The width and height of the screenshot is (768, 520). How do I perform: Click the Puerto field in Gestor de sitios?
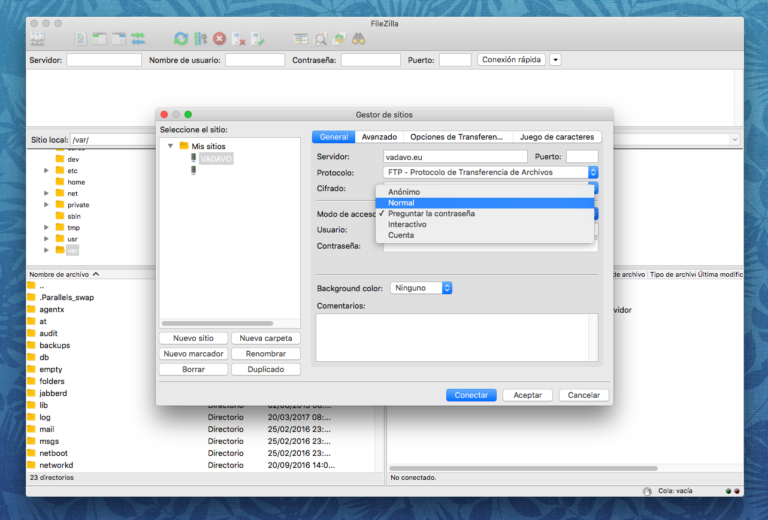pos(582,157)
